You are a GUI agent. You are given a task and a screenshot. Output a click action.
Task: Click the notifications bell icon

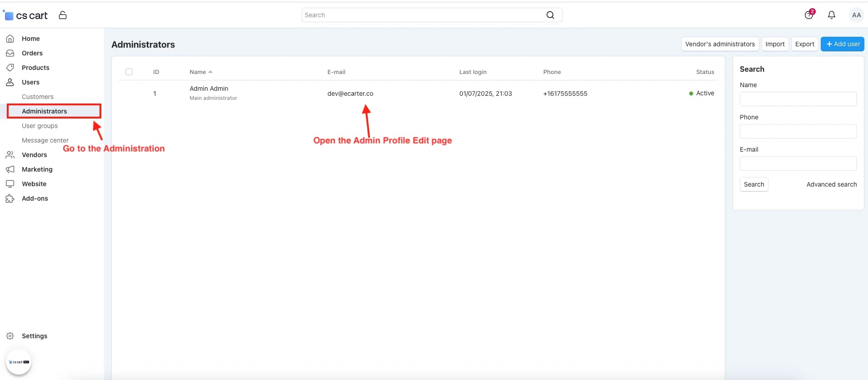click(832, 15)
